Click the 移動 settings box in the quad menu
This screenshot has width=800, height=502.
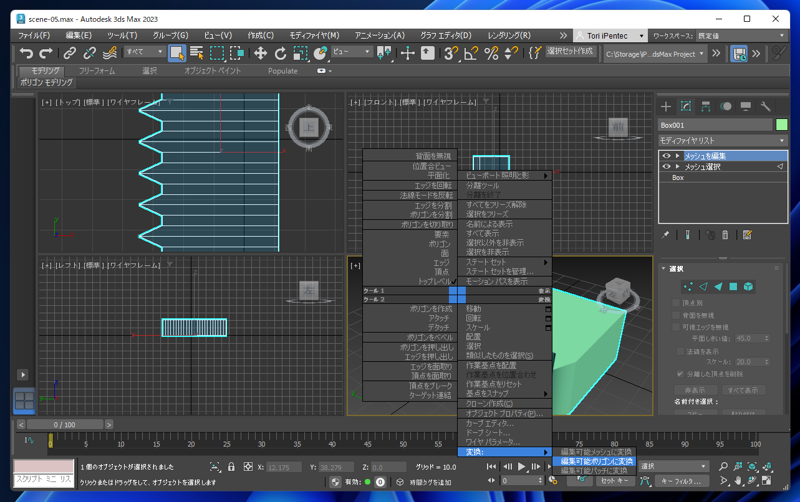(548, 309)
